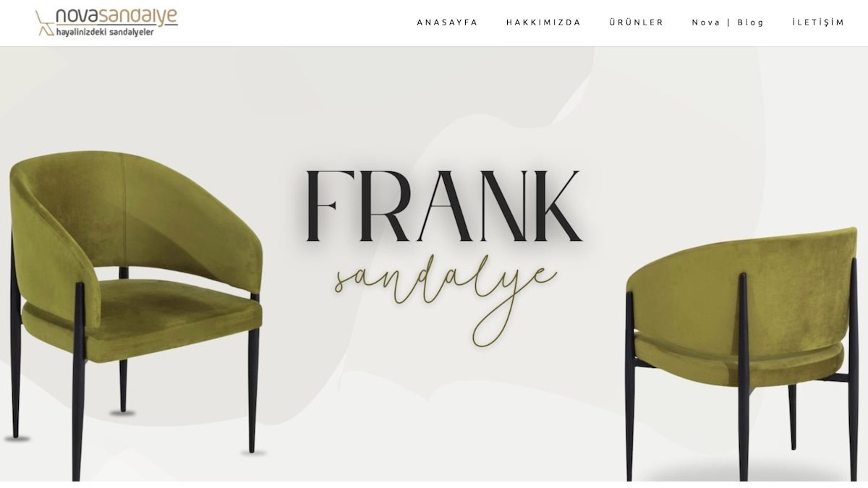Image resolution: width=868 pixels, height=488 pixels.
Task: Go to the HAKKIMIZDA page
Action: tap(543, 22)
